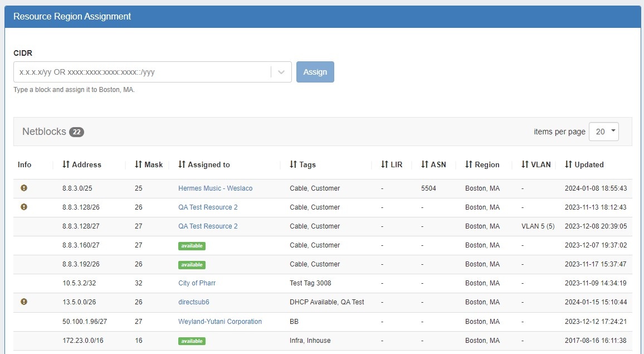The height and width of the screenshot is (354, 644).
Task: Open the Hermes Music - Weslaco link
Action: [x=215, y=188]
